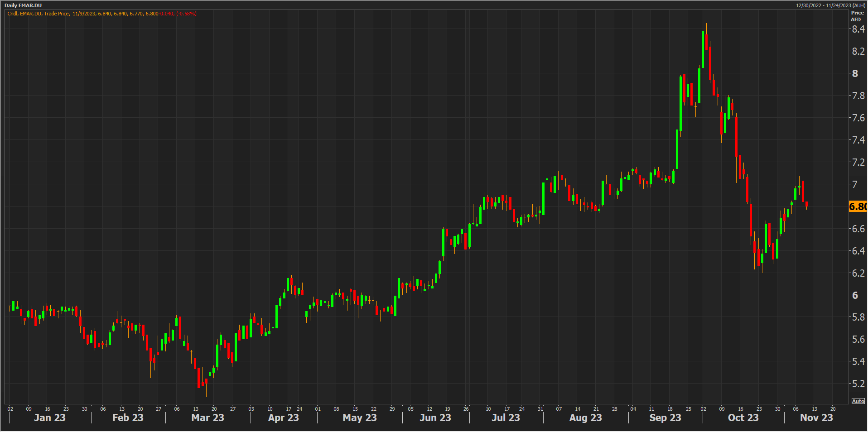868x432 pixels.
Task: Click the Jun 23 month label
Action: (435, 418)
